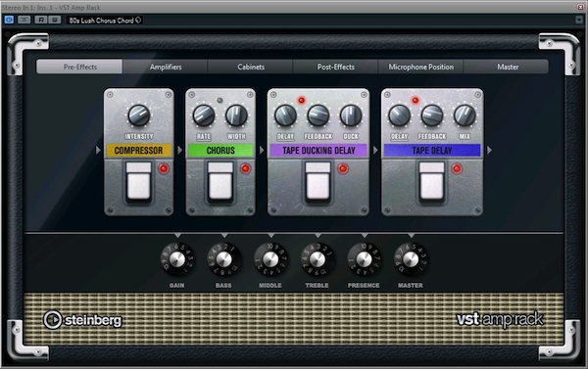This screenshot has height=369, width=588.
Task: Click the Tape Ducking Delay red status LED
Action: pyautogui.click(x=343, y=168)
